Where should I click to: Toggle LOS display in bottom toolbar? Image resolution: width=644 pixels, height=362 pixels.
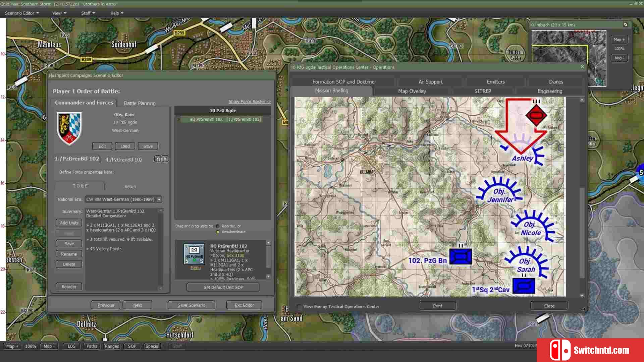(71, 346)
